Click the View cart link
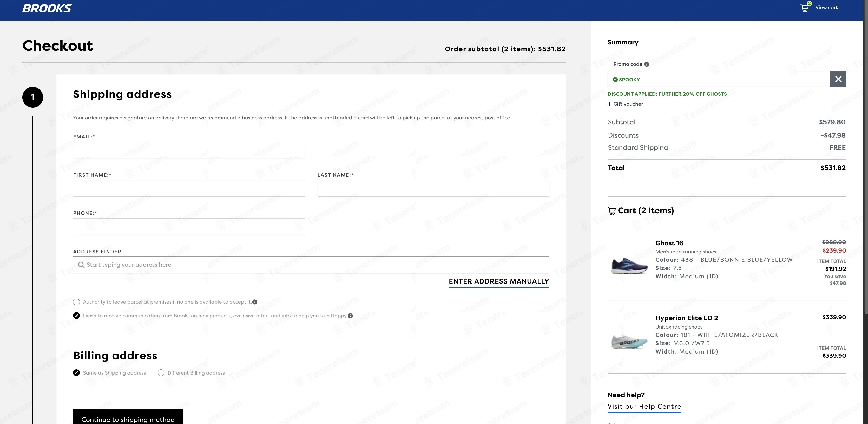 [x=826, y=8]
